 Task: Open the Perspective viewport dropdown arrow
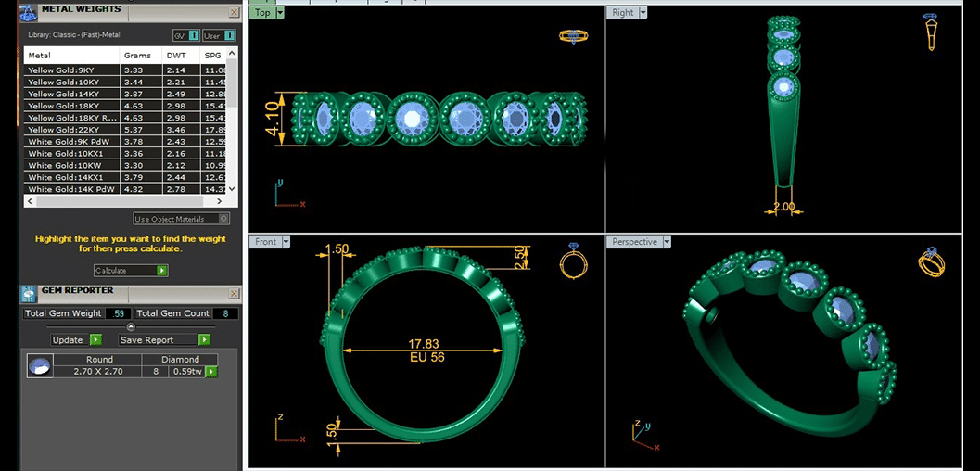pos(667,242)
